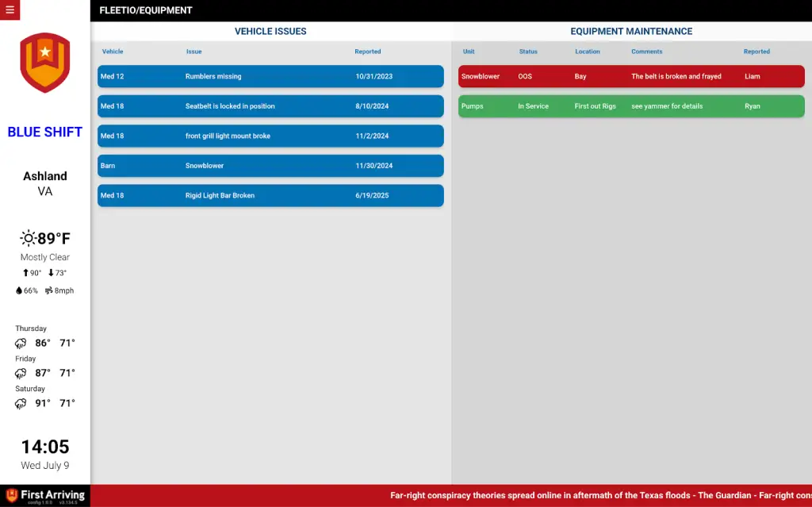This screenshot has height=507, width=812.
Task: Click the FLEETIO/EQUIPMENT page title
Action: (146, 10)
